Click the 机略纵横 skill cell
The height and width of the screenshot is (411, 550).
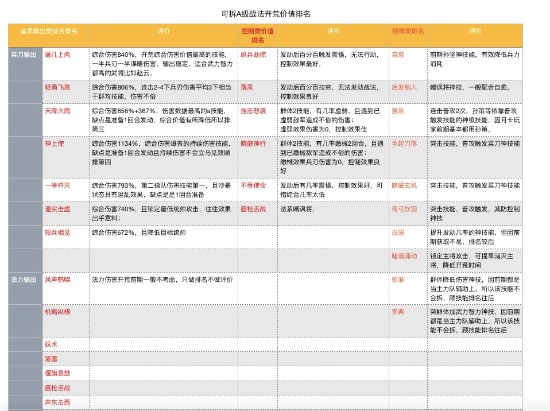click(66, 321)
